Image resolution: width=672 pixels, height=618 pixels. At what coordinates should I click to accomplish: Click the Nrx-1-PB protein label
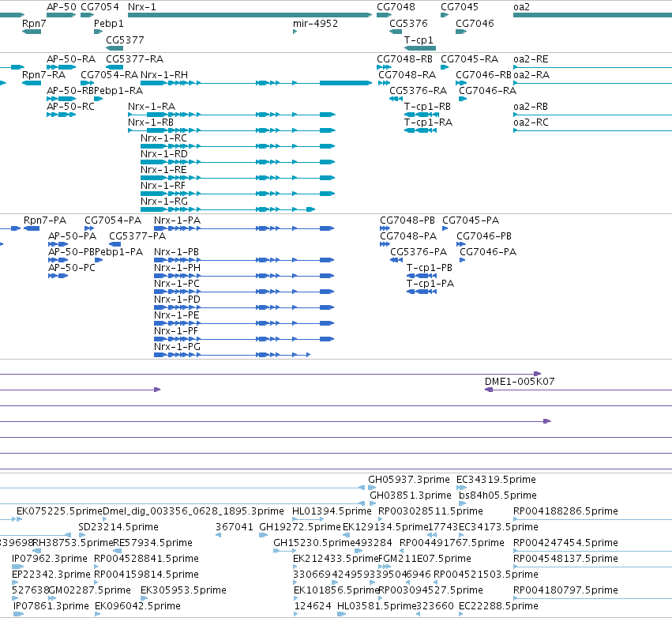pos(177,252)
